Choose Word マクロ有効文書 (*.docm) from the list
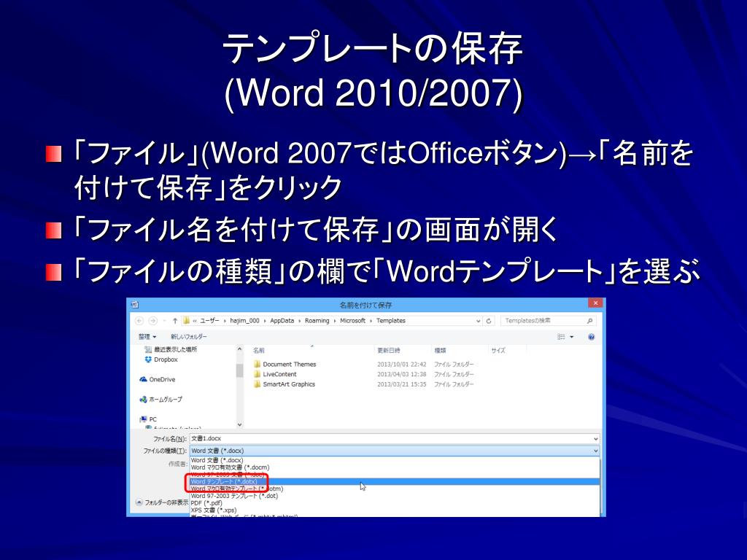Screen dimensions: 747x560 395,467
